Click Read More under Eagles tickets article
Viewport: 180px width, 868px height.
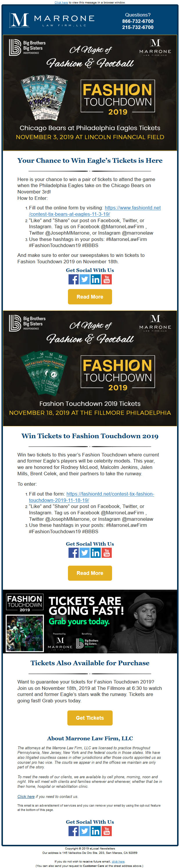pyautogui.click(x=90, y=297)
